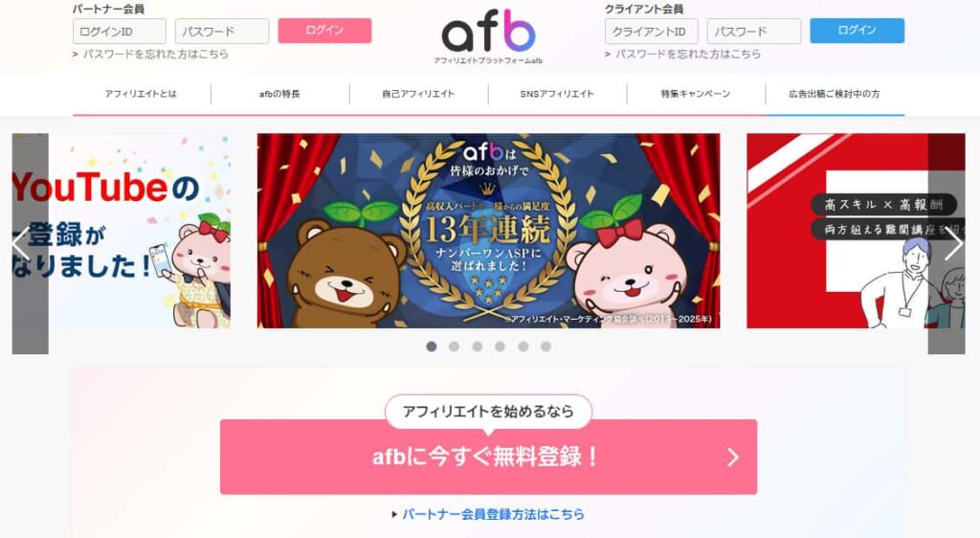Image resolution: width=980 pixels, height=538 pixels.
Task: Jump to the last carousel pagination dot
Action: [546, 347]
